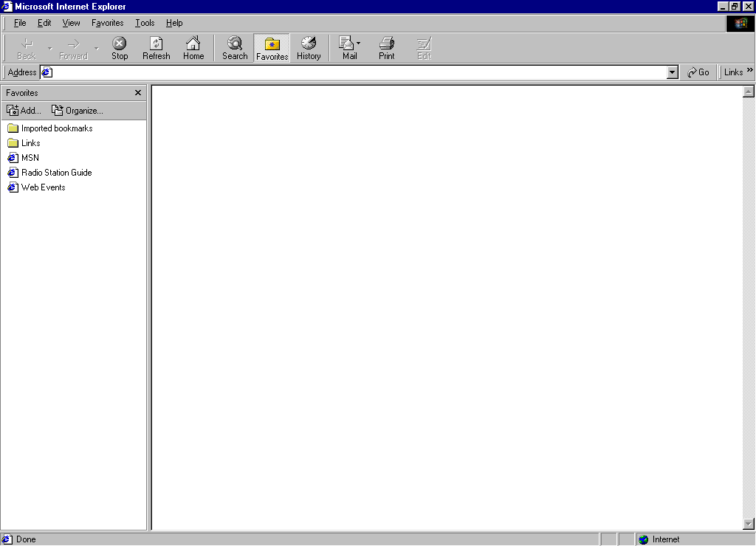Open the Radio Station Guide favorite

pyautogui.click(x=49, y=173)
